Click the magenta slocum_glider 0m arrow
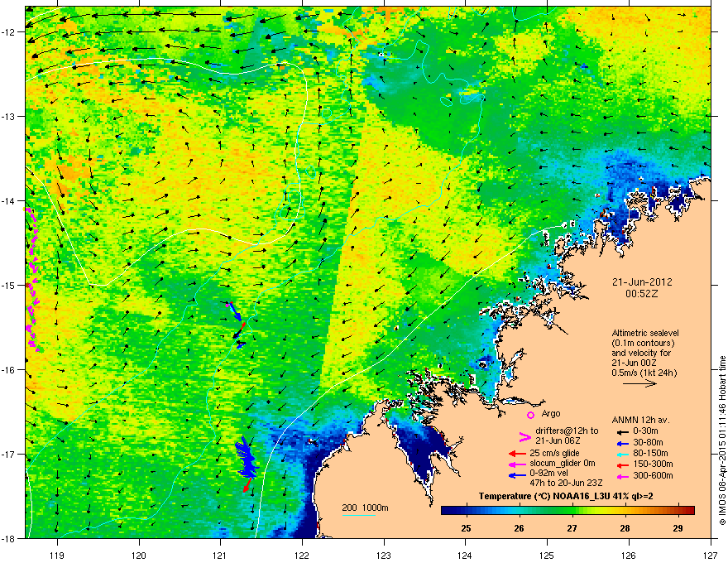 517,464
